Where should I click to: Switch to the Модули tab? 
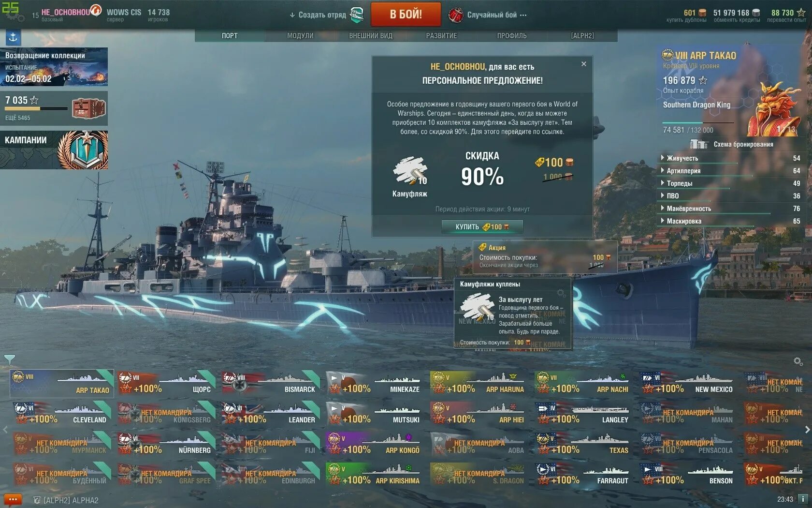(300, 36)
